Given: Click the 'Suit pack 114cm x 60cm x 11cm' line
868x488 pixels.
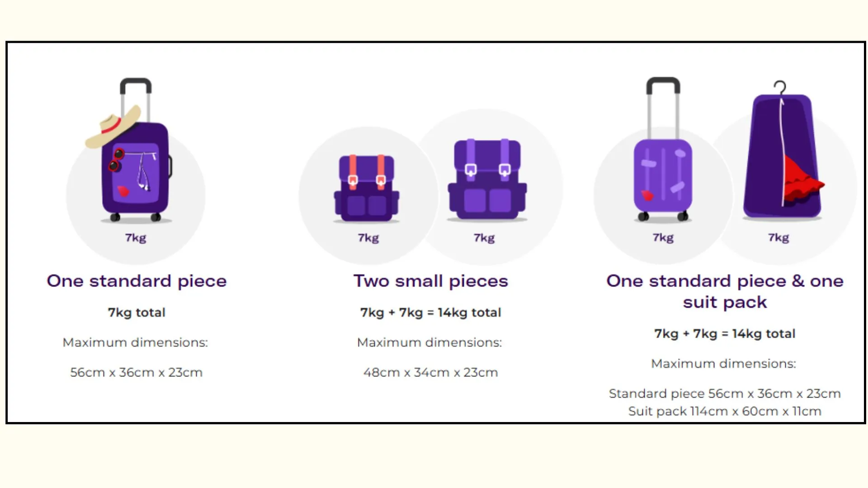Looking at the screenshot, I should click(725, 411).
